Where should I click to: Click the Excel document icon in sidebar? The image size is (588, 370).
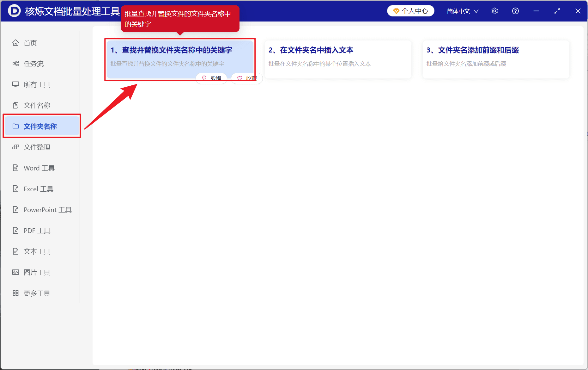15,189
